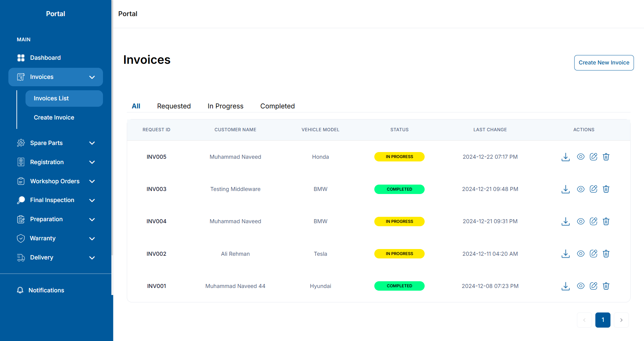Edit invoice INV005
644x341 pixels.
[x=593, y=157]
